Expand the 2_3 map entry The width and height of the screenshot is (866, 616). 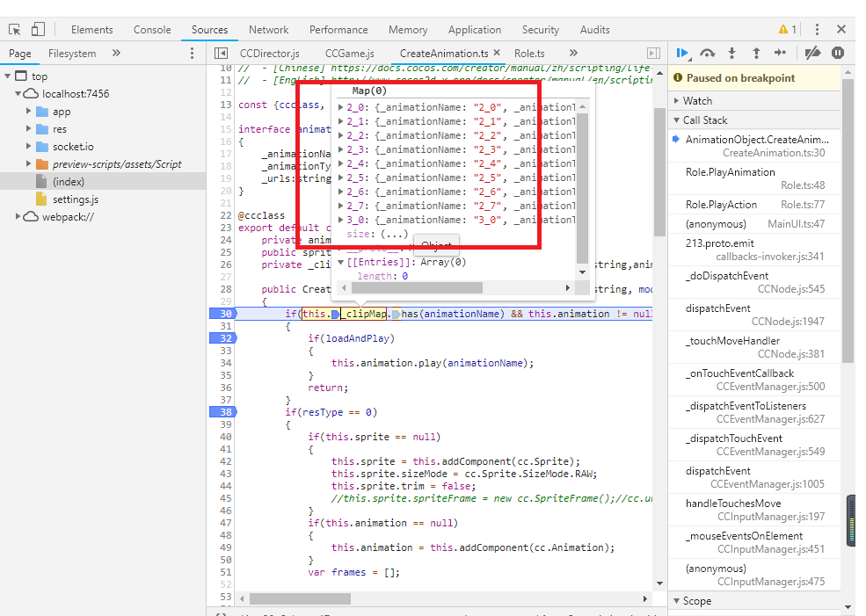click(x=341, y=149)
